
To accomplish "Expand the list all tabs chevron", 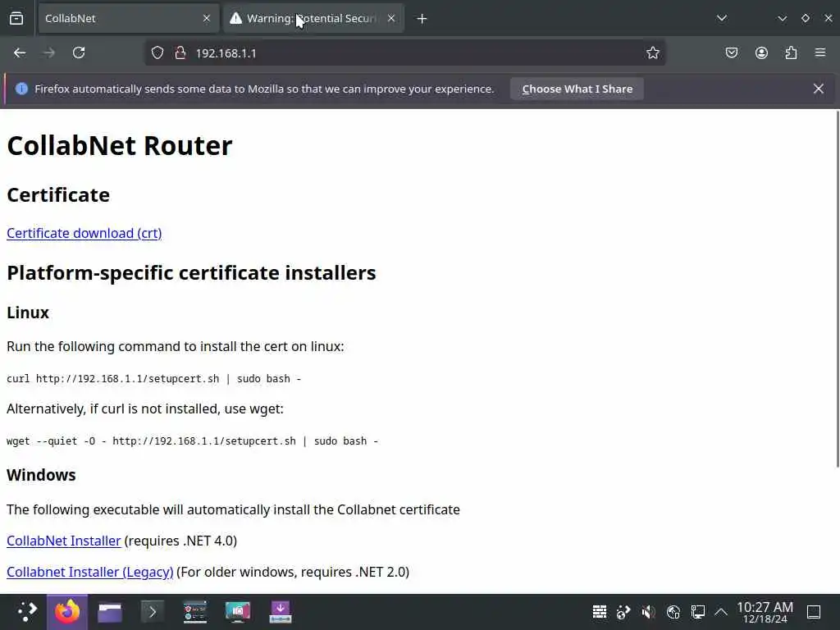I will pyautogui.click(x=722, y=19).
